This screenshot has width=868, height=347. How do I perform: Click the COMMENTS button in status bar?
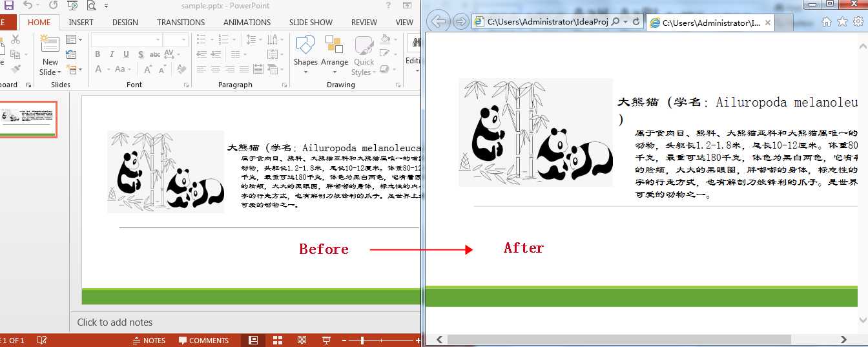203,341
